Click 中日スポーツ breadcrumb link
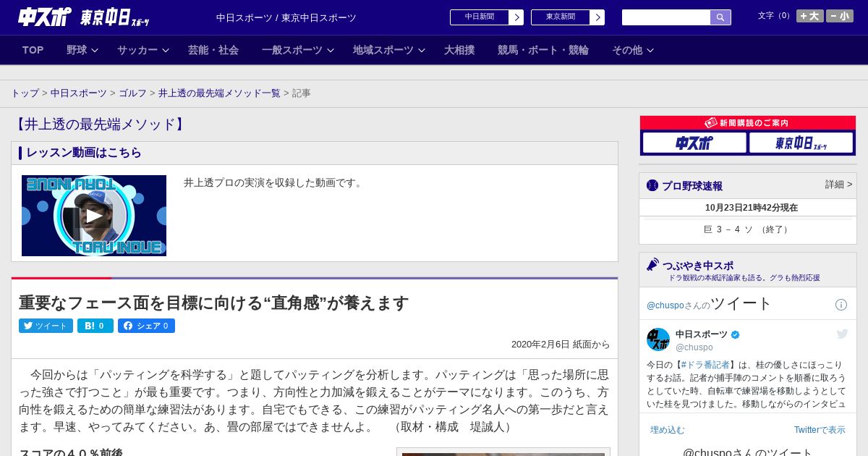Viewport: 868px width, 456px height. coord(79,93)
